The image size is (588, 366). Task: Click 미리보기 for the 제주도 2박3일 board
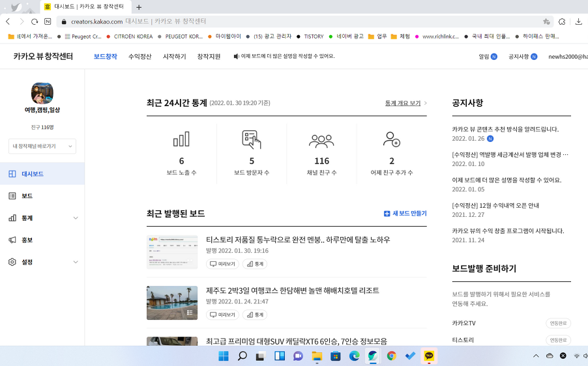223,315
